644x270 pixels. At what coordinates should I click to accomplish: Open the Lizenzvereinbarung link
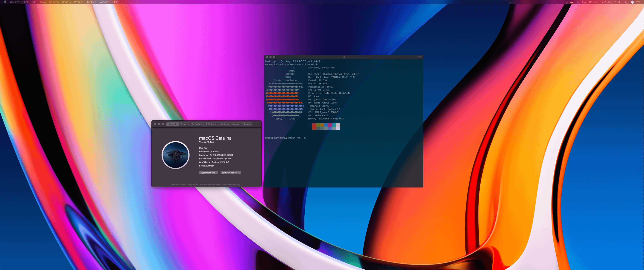(231, 184)
